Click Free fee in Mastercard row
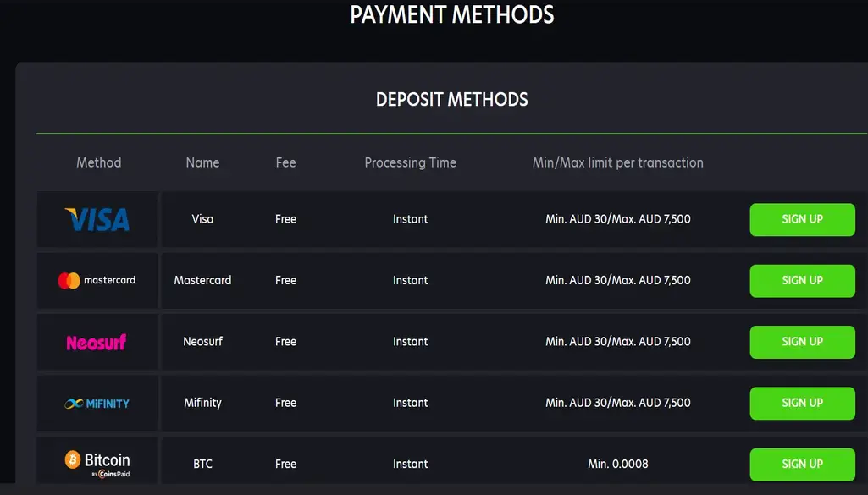 [x=285, y=280]
